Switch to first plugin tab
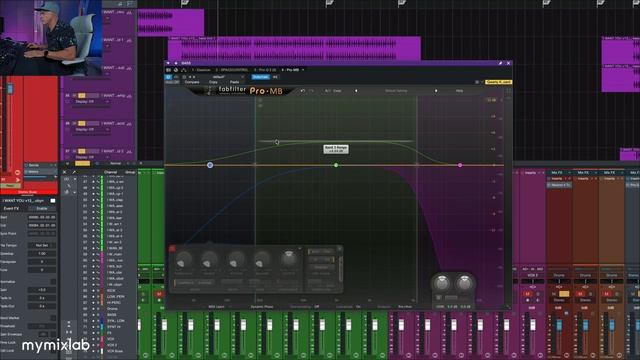 201,70
